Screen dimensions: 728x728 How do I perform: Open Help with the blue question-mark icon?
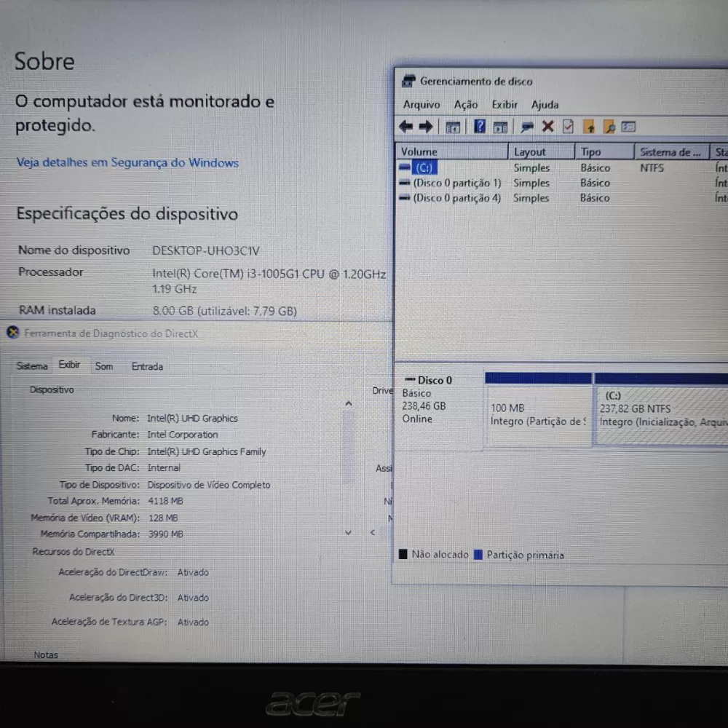pos(480,126)
